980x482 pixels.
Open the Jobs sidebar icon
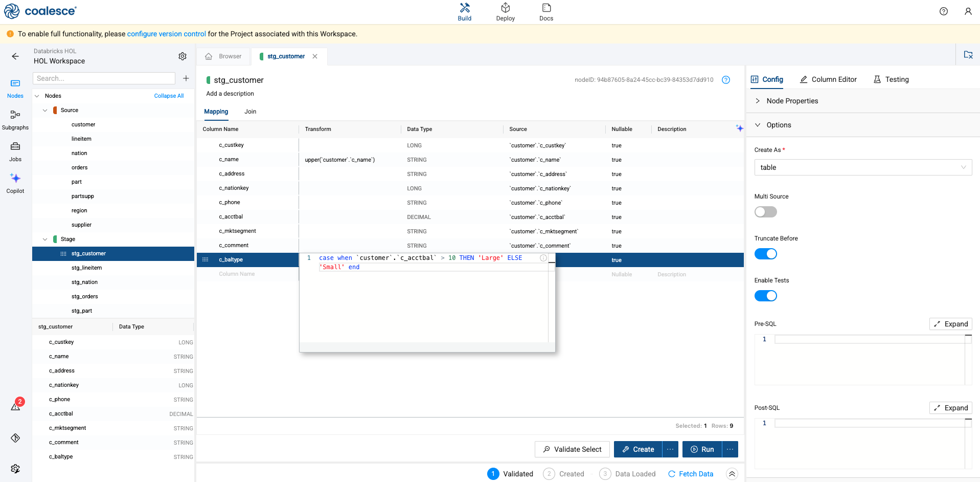15,146
